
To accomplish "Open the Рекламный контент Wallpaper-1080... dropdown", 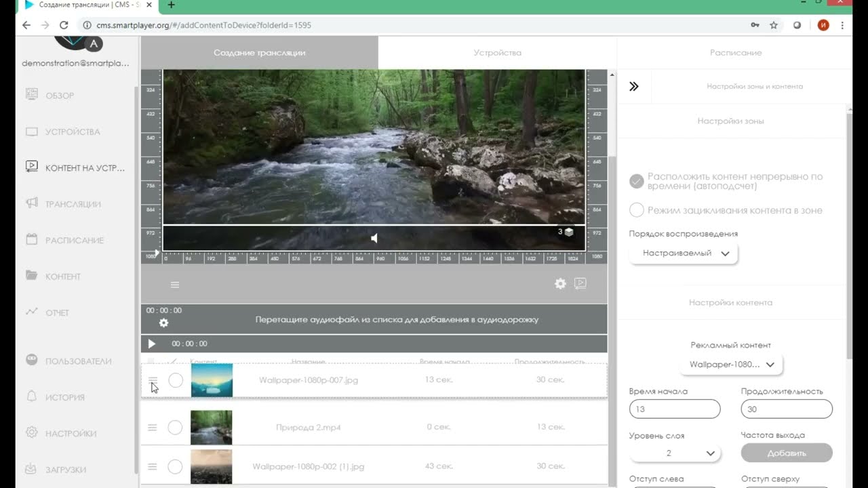I will point(731,364).
